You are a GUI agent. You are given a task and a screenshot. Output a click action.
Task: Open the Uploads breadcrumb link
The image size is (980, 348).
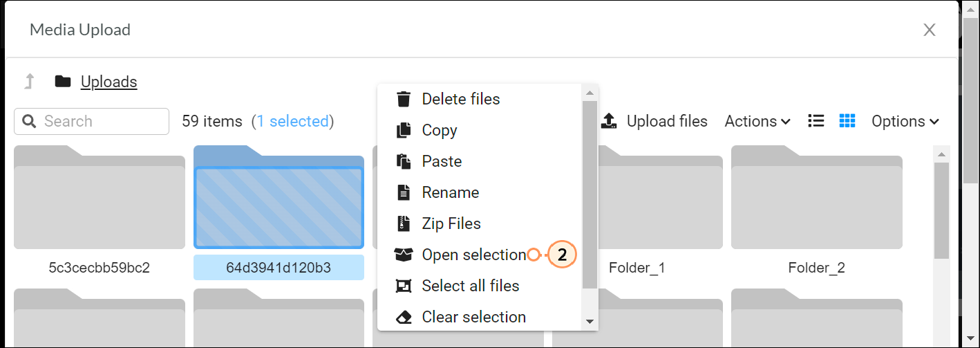point(109,82)
